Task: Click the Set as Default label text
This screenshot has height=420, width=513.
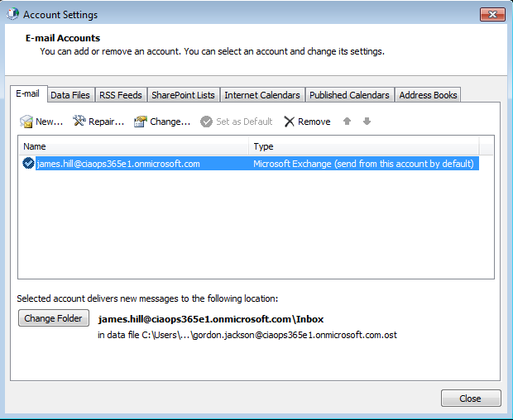Action: pyautogui.click(x=244, y=122)
